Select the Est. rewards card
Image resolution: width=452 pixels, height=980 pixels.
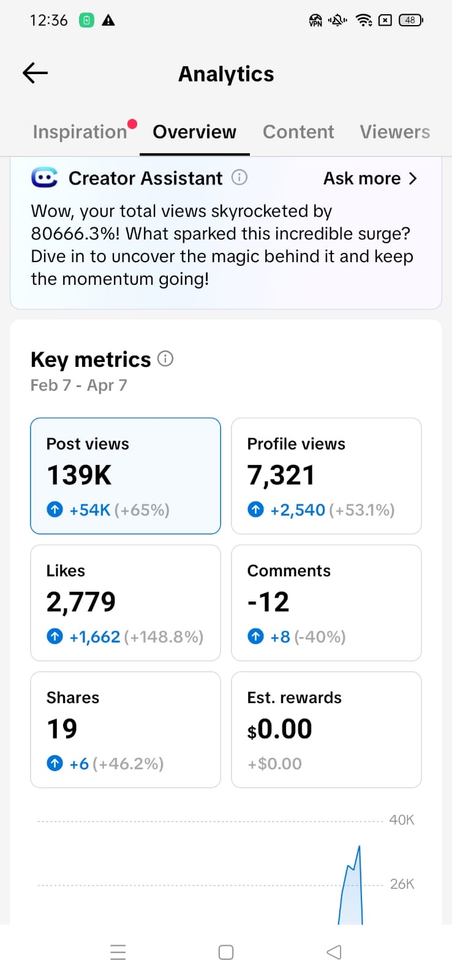[x=326, y=729]
